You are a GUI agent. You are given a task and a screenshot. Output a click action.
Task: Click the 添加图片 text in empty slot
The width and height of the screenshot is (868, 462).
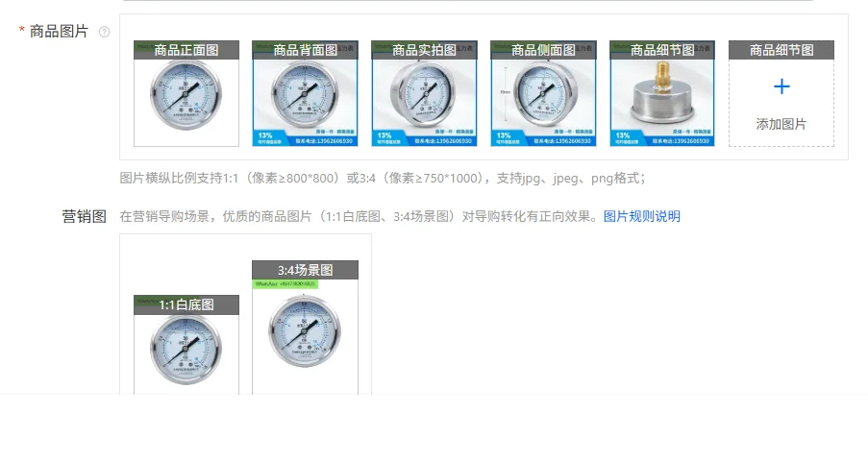point(781,124)
